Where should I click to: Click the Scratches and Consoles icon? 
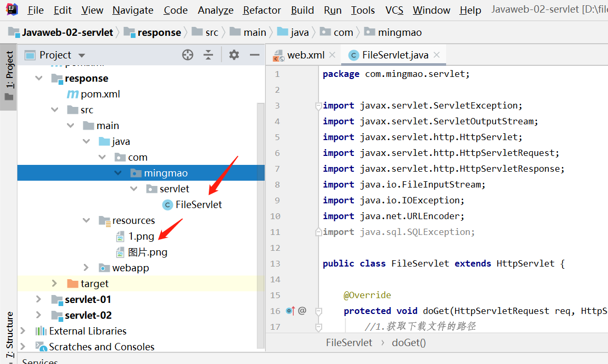pyautogui.click(x=41, y=347)
